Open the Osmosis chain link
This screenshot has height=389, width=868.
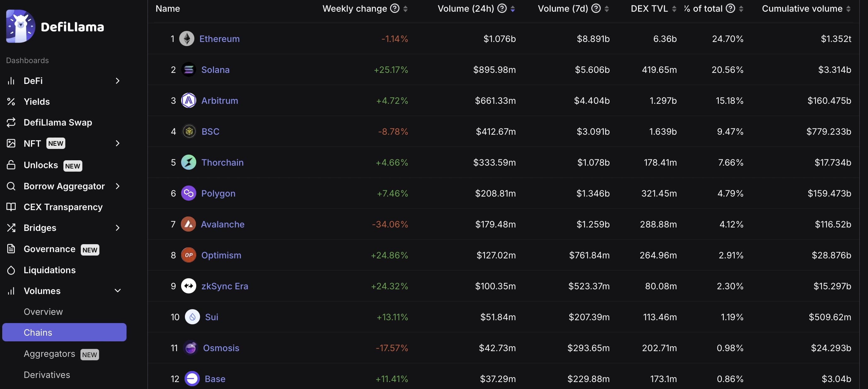(221, 348)
